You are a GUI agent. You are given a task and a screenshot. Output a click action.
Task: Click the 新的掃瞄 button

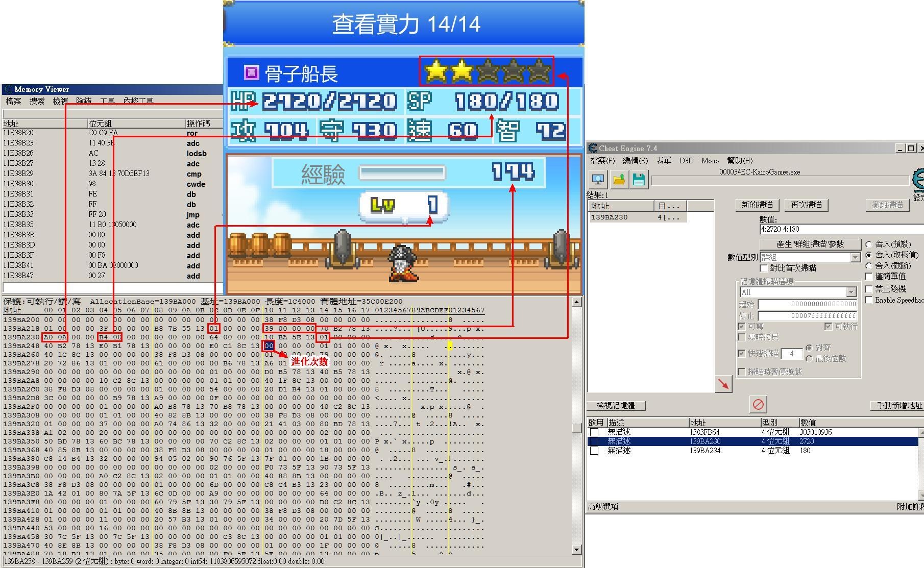point(757,205)
